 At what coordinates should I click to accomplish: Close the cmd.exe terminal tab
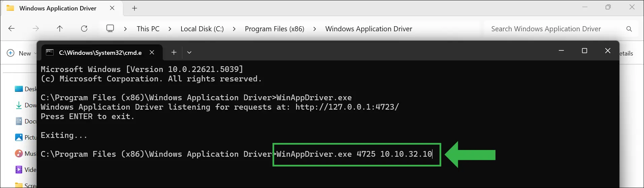click(152, 52)
